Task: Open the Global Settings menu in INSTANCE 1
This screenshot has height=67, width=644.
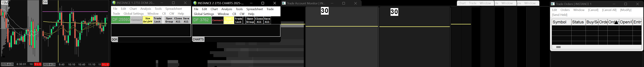Action: tap(134, 13)
